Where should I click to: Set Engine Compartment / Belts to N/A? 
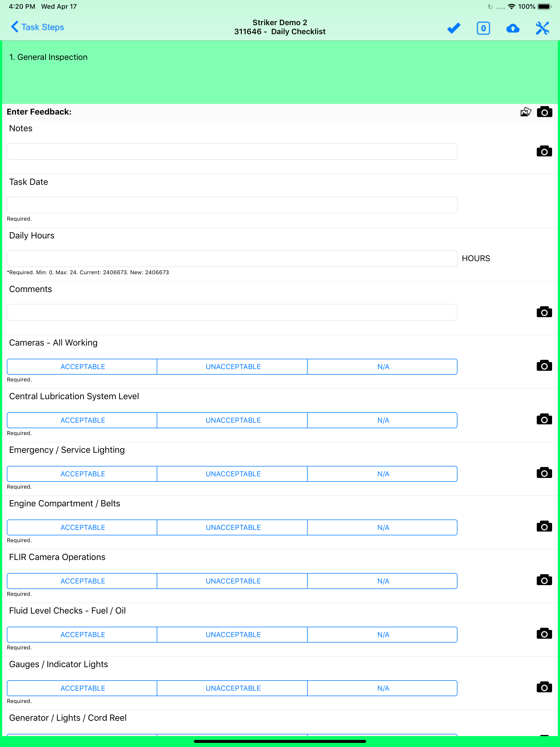click(382, 527)
